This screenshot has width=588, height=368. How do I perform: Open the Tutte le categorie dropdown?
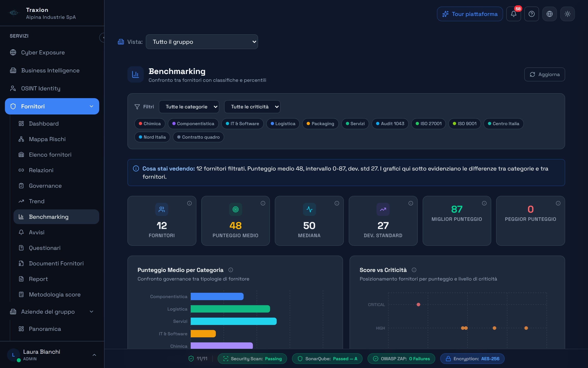(x=189, y=107)
